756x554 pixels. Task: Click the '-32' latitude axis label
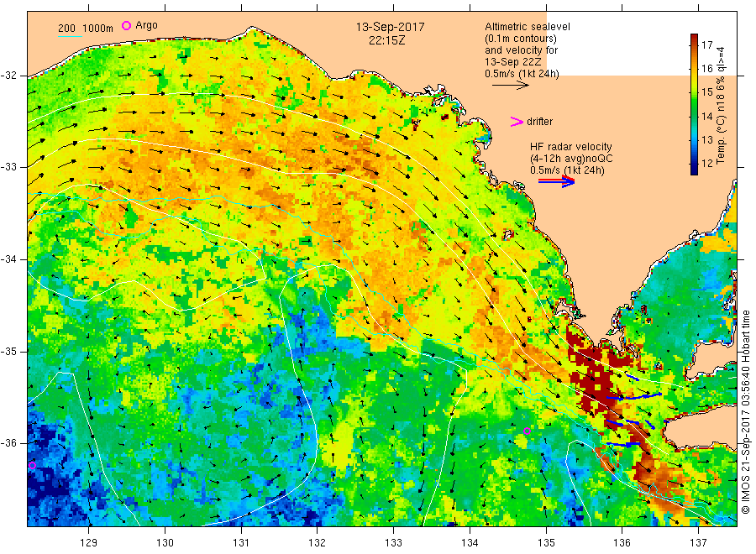tap(8, 76)
